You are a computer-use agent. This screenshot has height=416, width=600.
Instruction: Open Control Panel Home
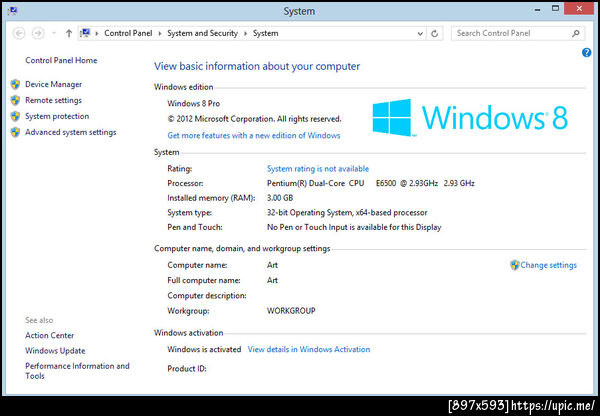61,60
